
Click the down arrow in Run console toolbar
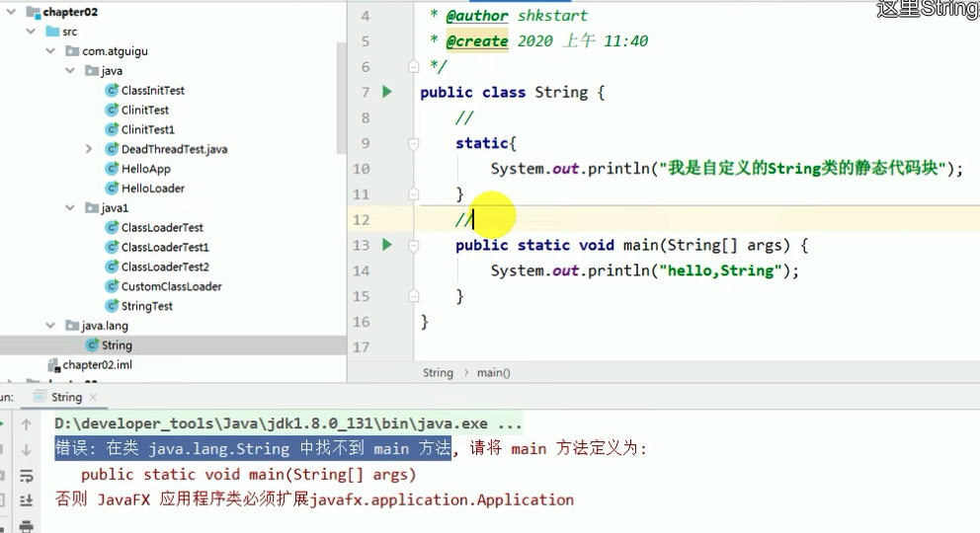pyautogui.click(x=27, y=449)
